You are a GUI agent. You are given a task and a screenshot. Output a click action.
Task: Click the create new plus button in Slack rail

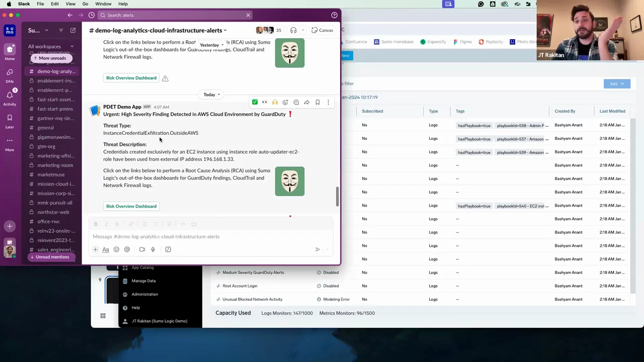(x=10, y=227)
